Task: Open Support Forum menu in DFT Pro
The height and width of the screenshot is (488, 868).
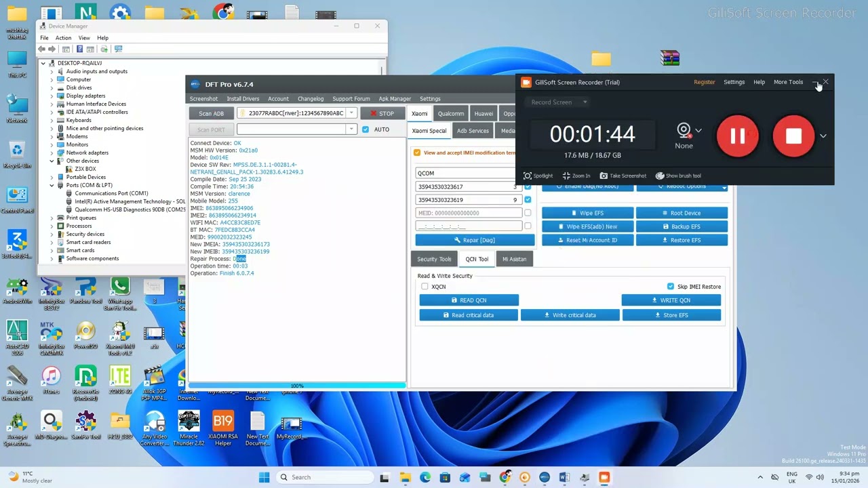Action: (x=351, y=99)
